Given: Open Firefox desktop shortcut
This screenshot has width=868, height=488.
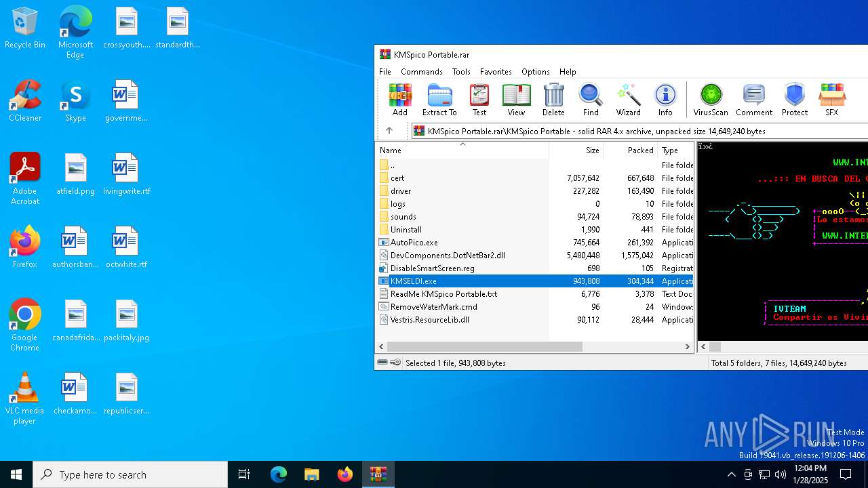Looking at the screenshot, I should pyautogui.click(x=25, y=247).
